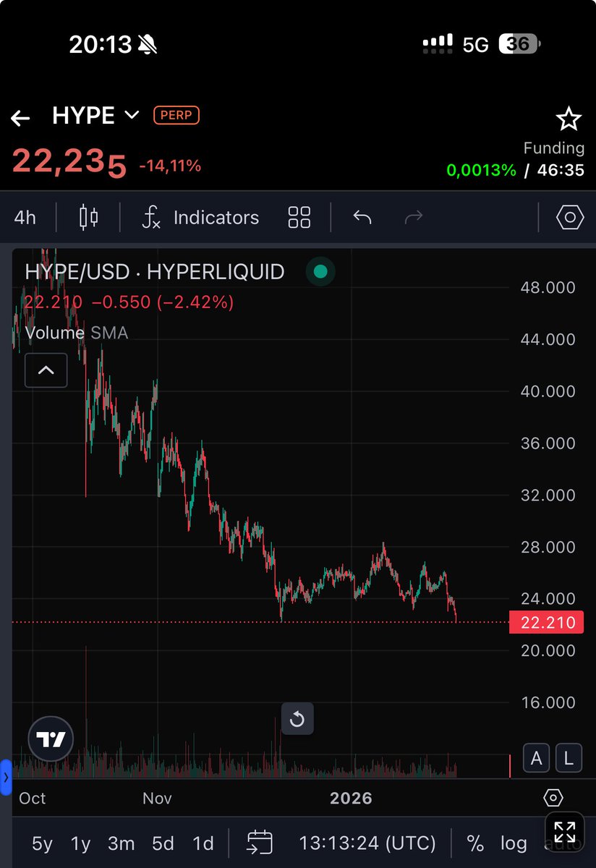Select the Nov time axis label

point(157,799)
